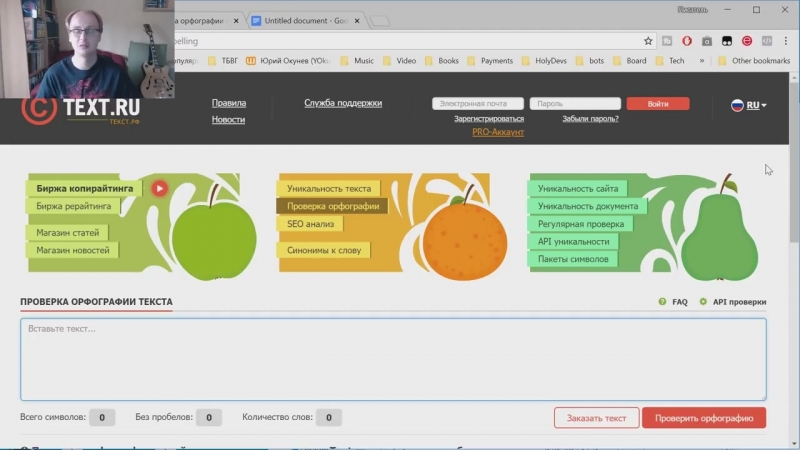Open the Tech bookmark folder
Image resolution: width=800 pixels, height=450 pixels.
click(670, 61)
